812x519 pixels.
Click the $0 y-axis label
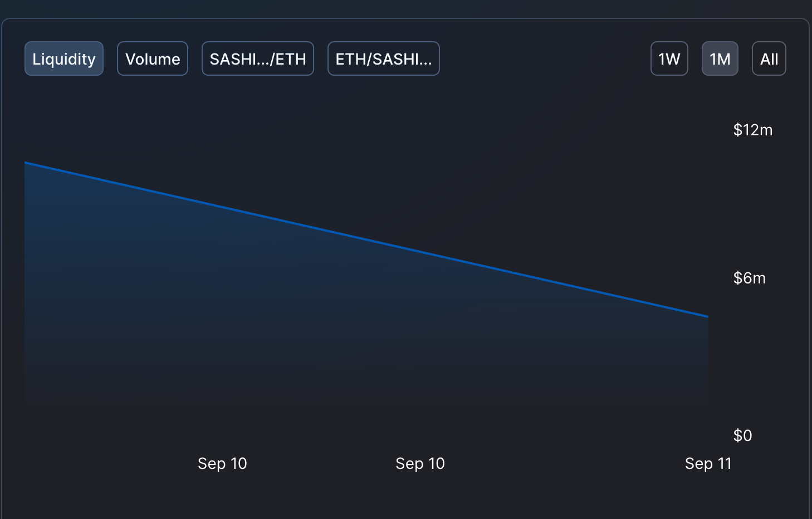point(743,435)
